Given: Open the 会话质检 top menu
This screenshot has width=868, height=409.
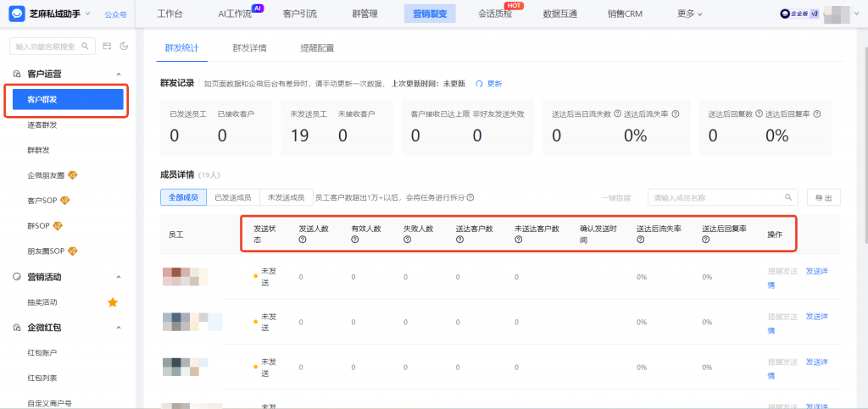Looking at the screenshot, I should 495,14.
